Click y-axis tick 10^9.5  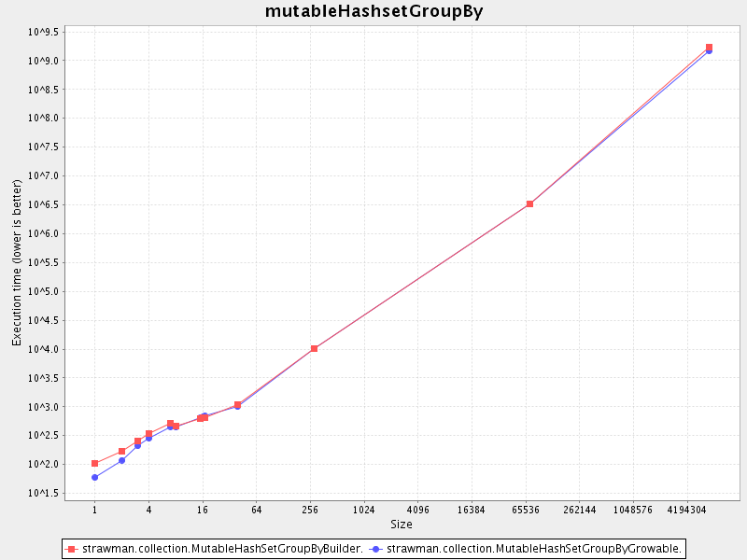click(x=43, y=32)
